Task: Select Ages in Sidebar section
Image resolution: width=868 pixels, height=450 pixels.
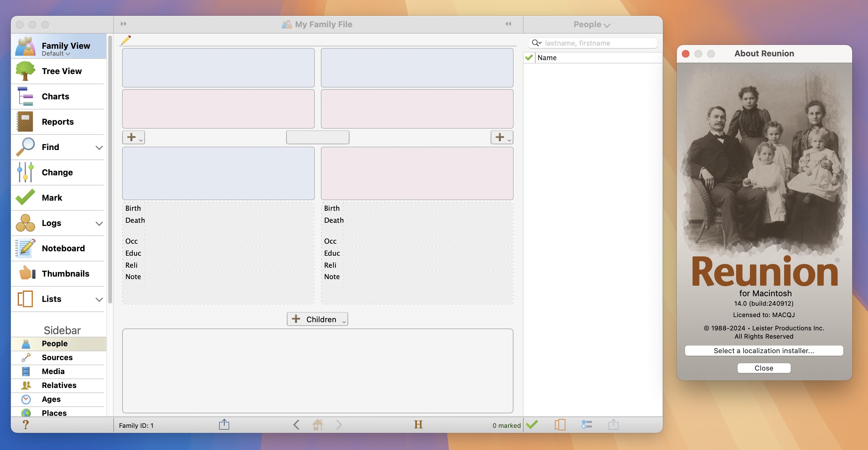Action: point(59,399)
